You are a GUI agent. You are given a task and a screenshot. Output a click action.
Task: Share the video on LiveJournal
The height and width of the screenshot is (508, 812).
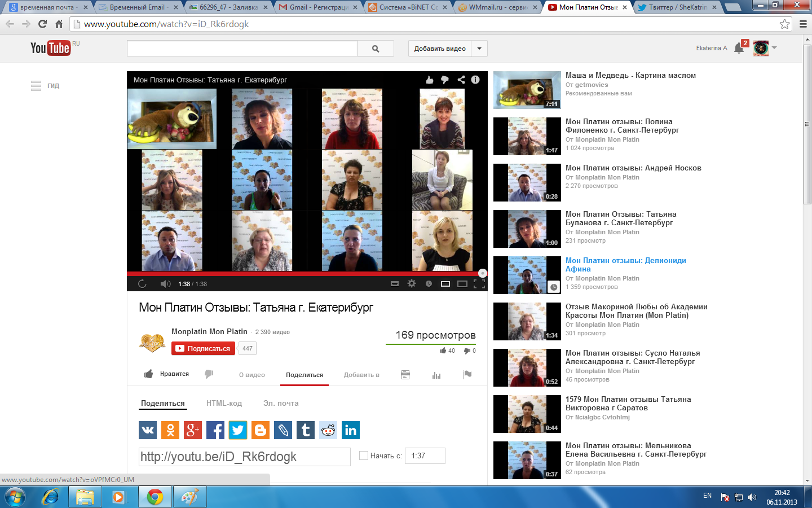click(283, 430)
